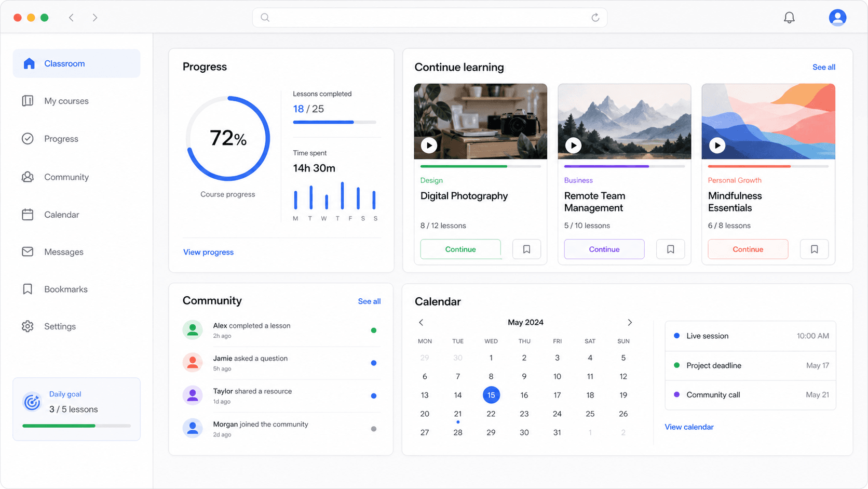Screen dimensions: 868x489
Task: Click the reload icon in address bar
Action: click(x=595, y=18)
